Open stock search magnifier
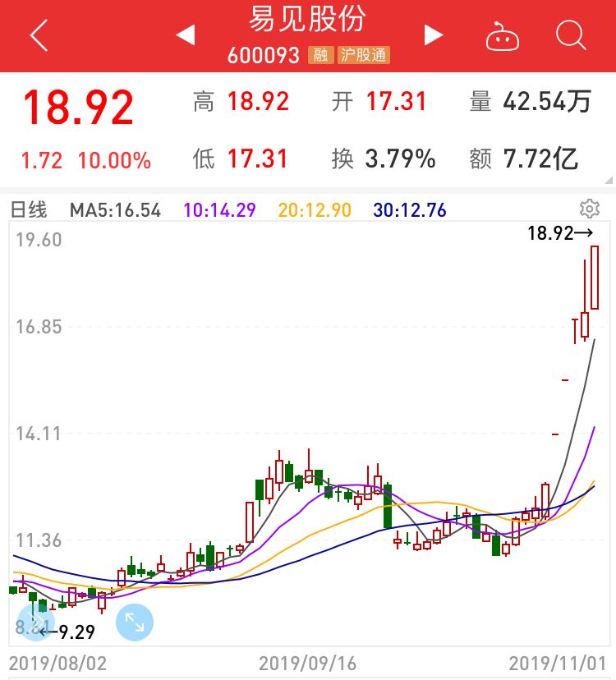The width and height of the screenshot is (616, 680). click(x=571, y=35)
